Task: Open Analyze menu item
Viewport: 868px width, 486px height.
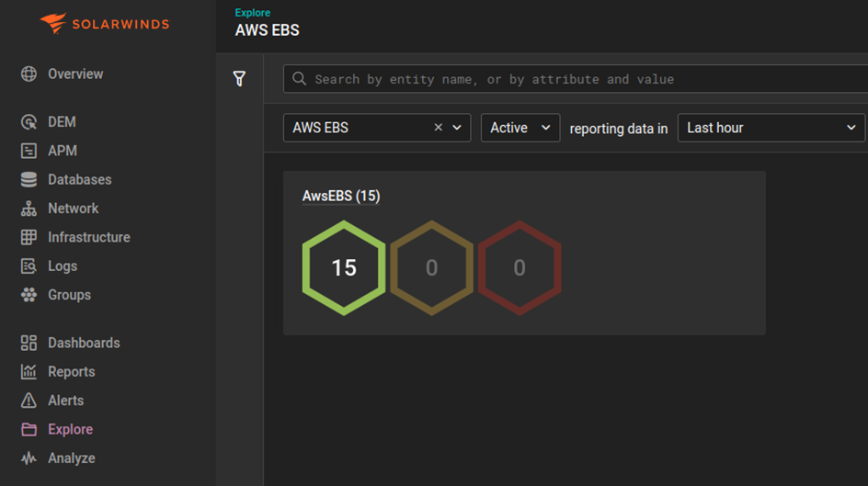Action: coord(72,458)
